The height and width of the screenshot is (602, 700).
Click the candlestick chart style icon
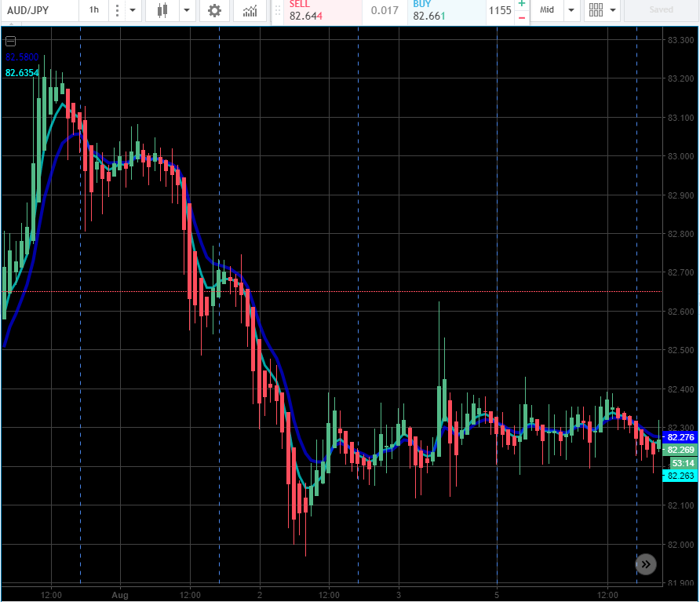(162, 11)
